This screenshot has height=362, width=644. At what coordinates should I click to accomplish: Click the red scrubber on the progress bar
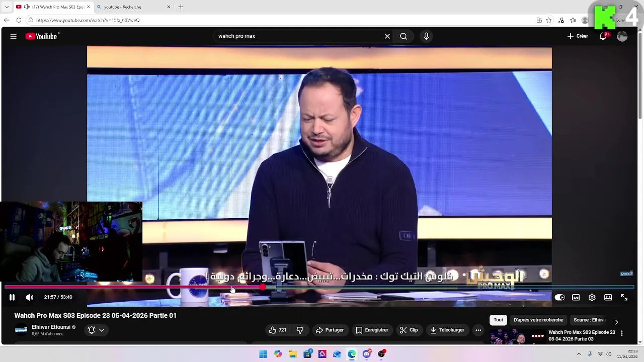(263, 287)
